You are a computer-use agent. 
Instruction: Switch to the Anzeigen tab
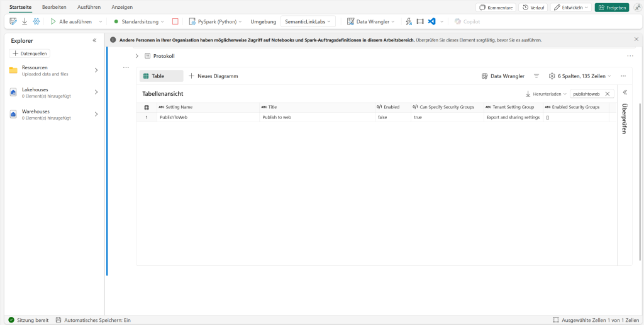(x=122, y=7)
